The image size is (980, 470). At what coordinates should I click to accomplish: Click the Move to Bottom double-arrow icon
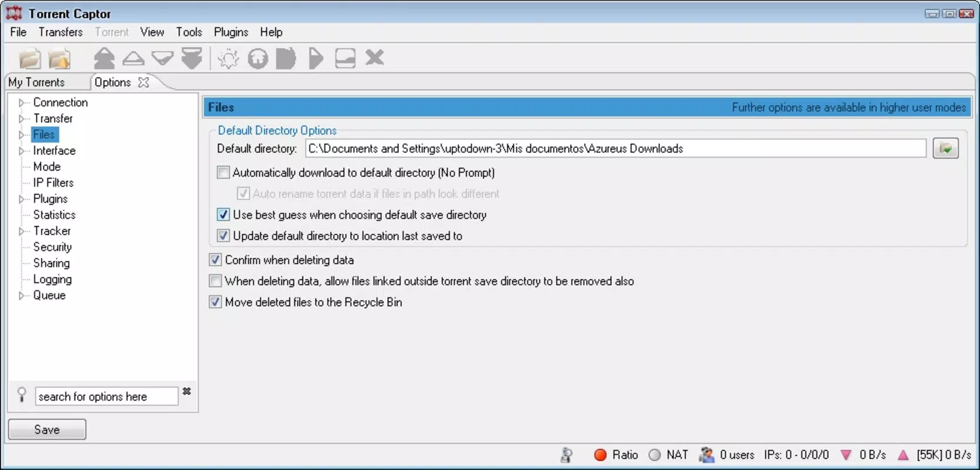[192, 59]
